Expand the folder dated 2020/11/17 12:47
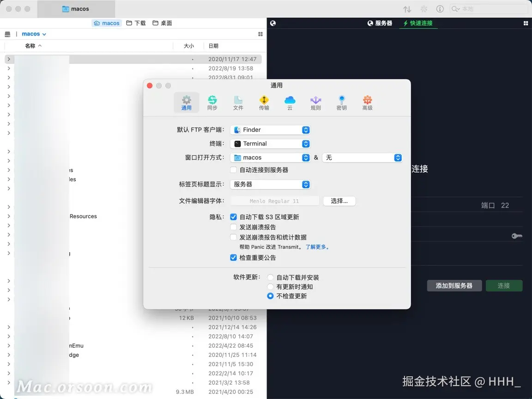Viewport: 532px width, 399px height. point(9,59)
